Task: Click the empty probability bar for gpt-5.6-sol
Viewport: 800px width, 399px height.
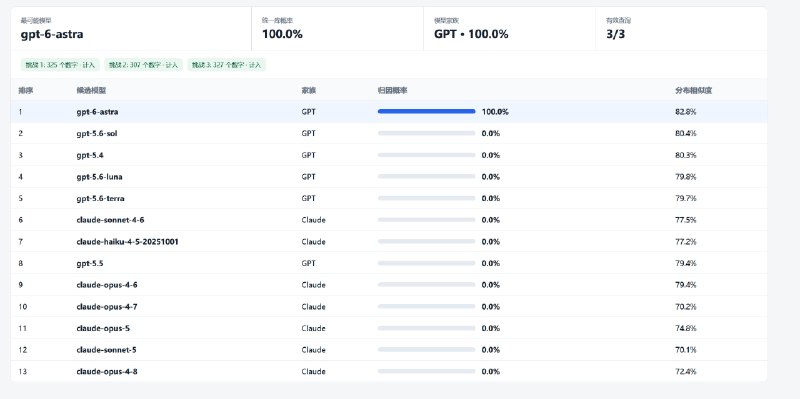Action: (427, 133)
